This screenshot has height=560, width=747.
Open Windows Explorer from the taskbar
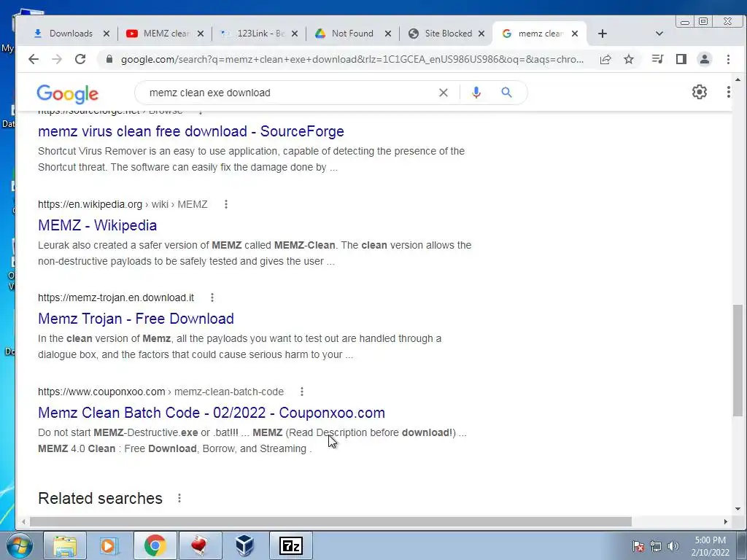click(x=65, y=545)
